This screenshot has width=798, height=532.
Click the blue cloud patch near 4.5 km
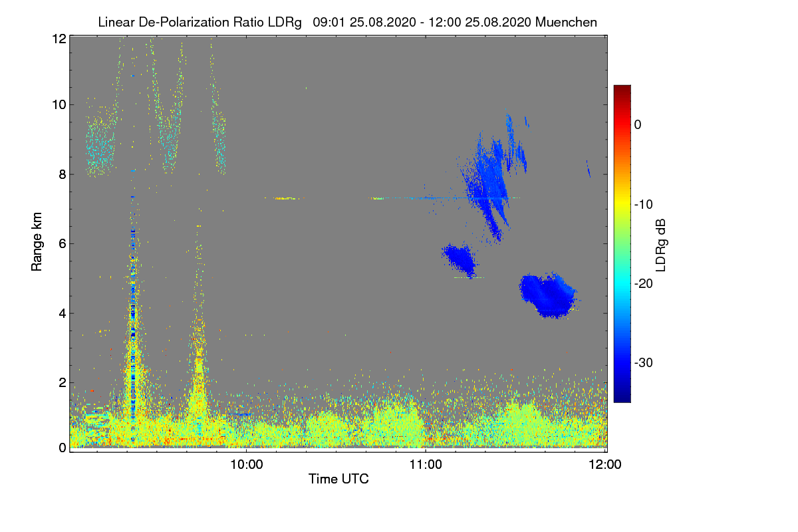(x=548, y=295)
